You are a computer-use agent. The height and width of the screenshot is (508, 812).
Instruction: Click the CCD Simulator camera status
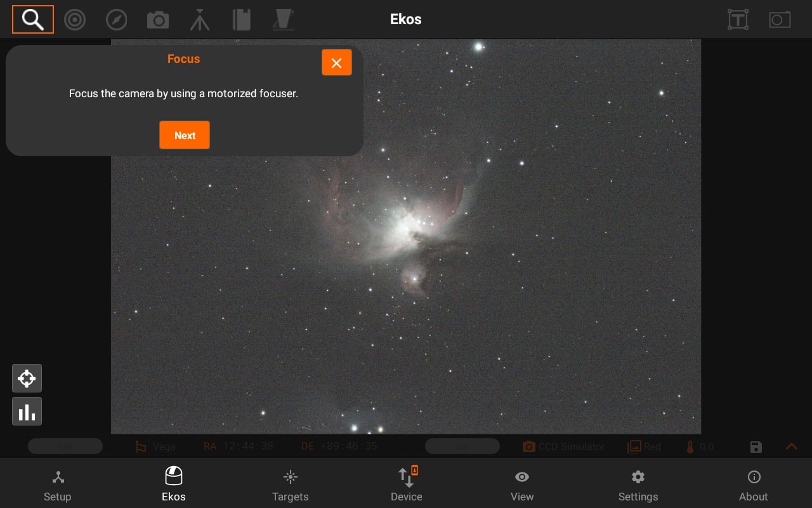563,447
